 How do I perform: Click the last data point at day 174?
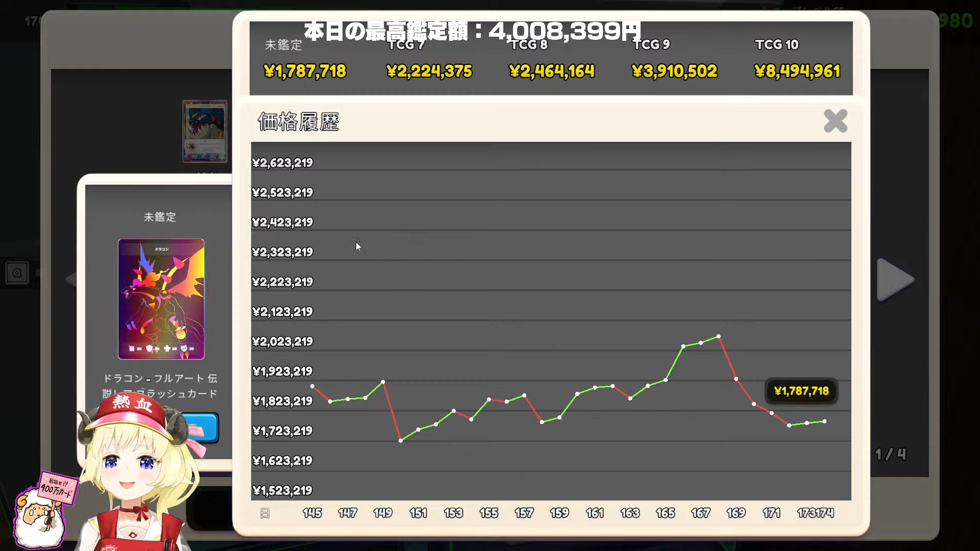(824, 421)
